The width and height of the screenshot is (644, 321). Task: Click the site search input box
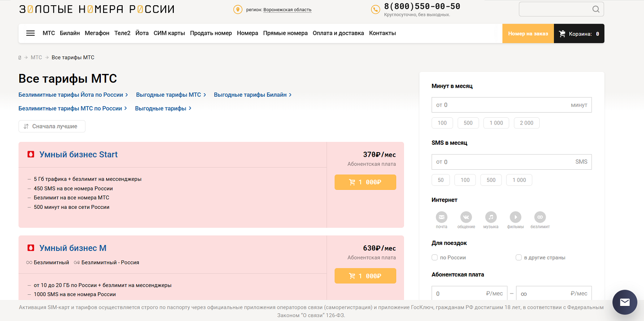(561, 9)
